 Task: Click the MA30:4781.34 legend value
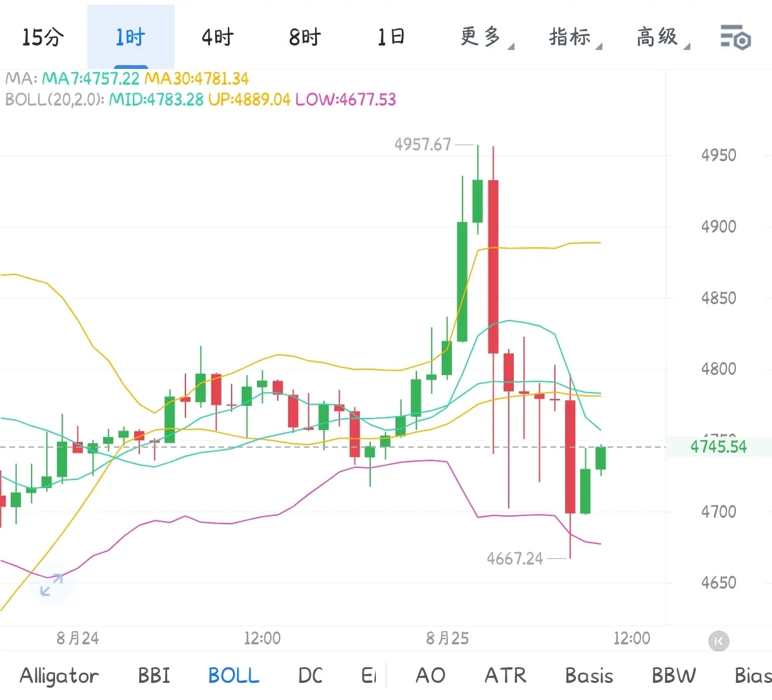tap(197, 79)
